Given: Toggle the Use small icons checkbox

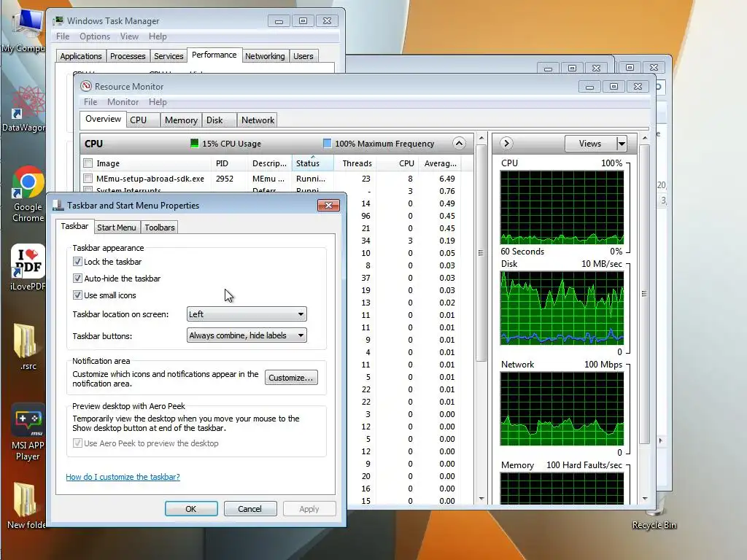Looking at the screenshot, I should (77, 295).
